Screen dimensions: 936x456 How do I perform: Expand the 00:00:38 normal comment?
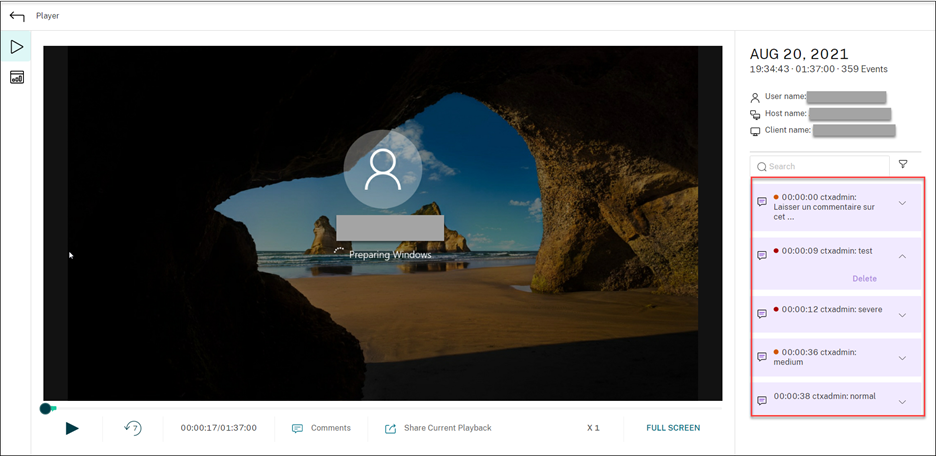tap(902, 402)
